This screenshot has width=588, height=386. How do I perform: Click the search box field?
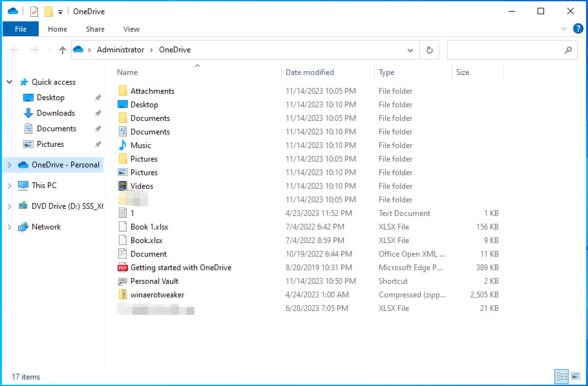pyautogui.click(x=512, y=50)
